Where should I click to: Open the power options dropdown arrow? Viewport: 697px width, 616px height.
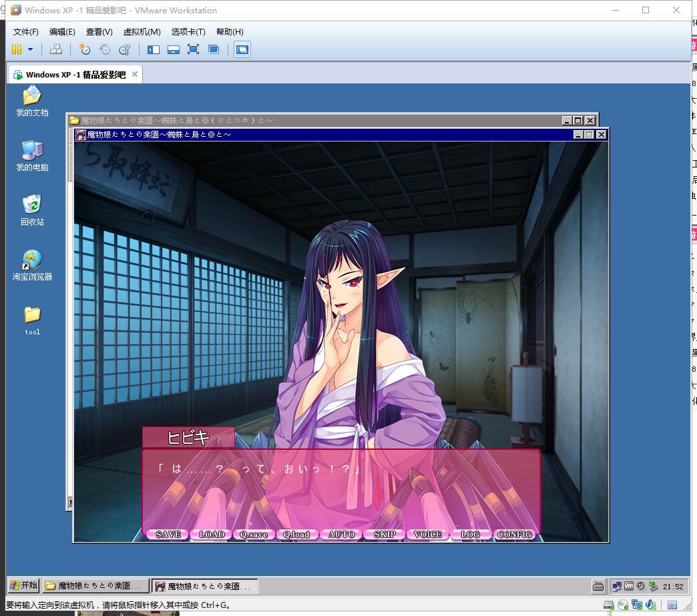click(30, 49)
